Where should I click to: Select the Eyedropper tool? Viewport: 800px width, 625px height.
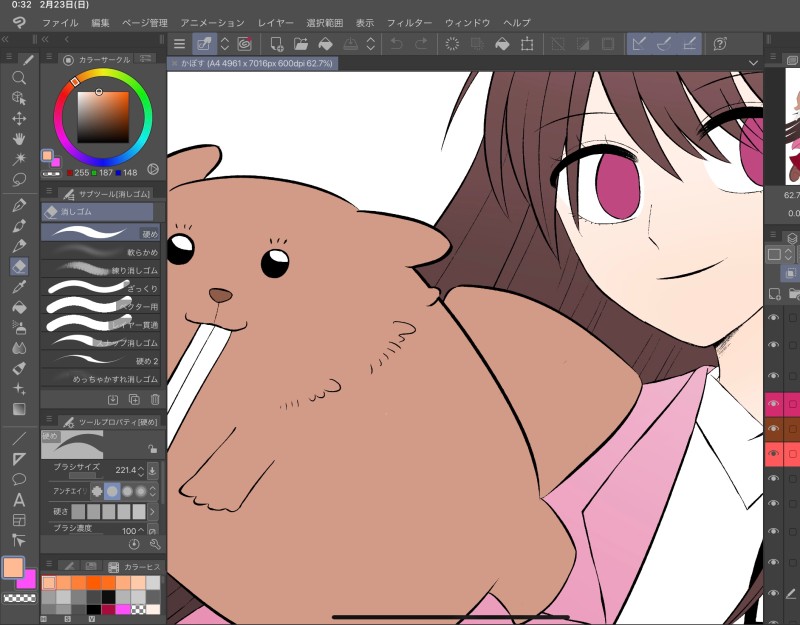[19, 287]
